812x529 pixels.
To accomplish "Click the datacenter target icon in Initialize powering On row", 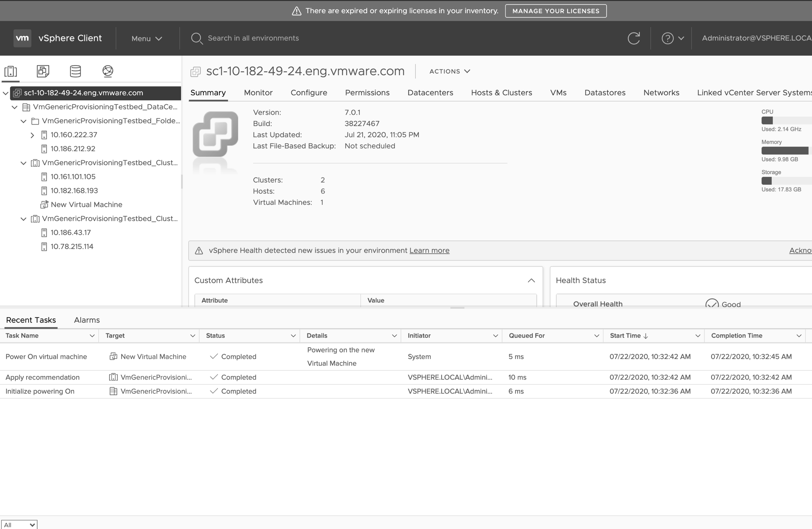I will click(x=113, y=391).
